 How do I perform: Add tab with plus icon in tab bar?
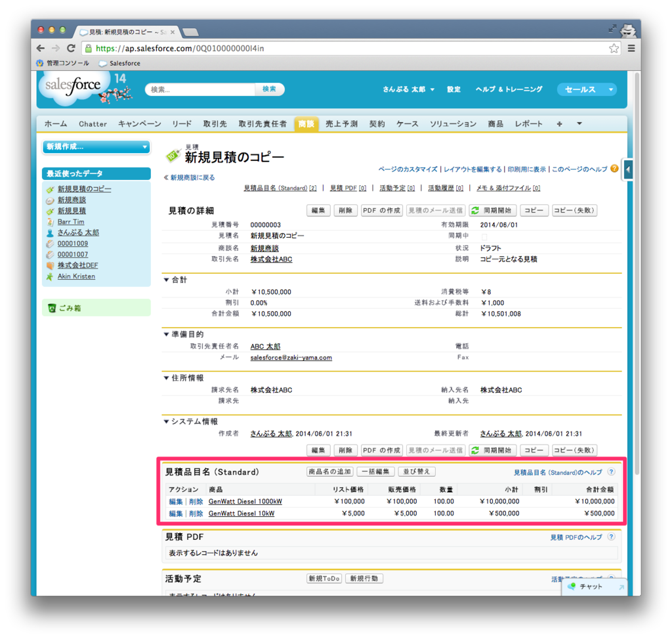[x=559, y=123]
